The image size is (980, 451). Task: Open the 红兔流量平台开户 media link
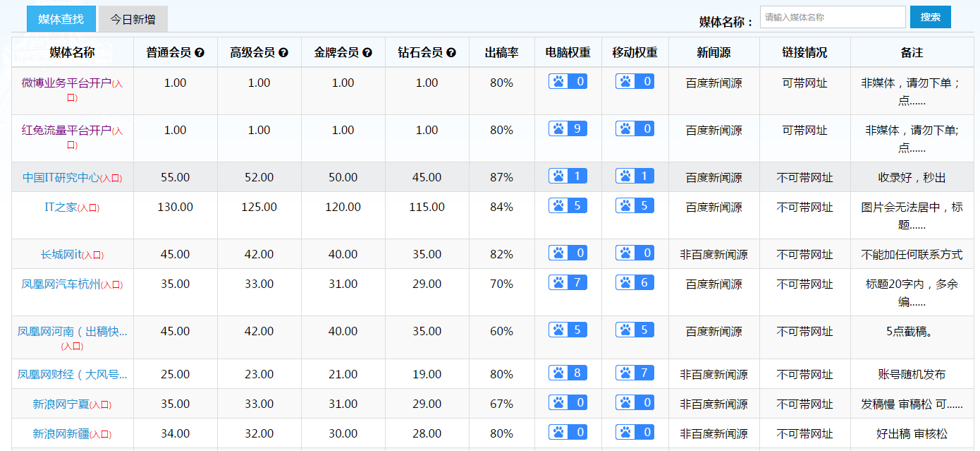tap(66, 131)
